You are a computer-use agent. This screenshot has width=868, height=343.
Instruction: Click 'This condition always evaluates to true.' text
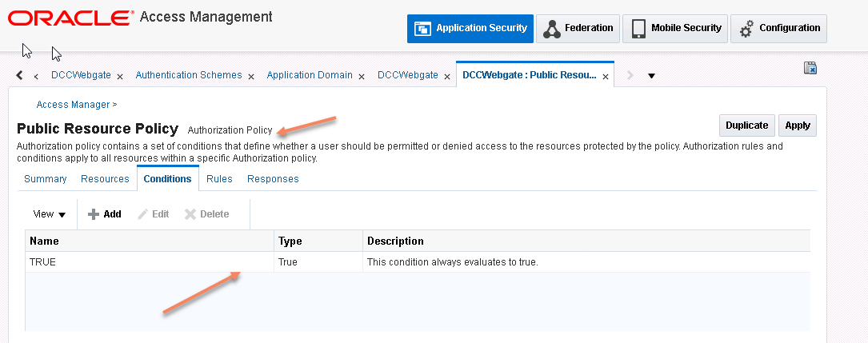453,262
